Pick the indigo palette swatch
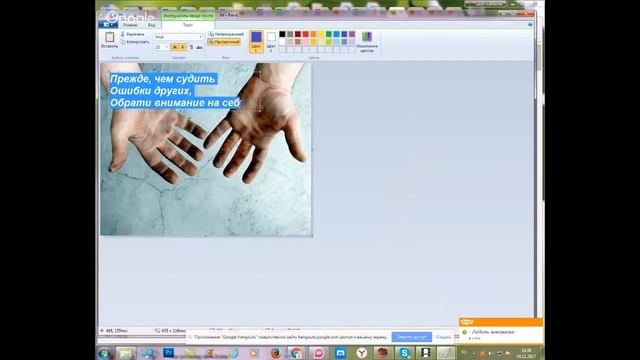Image resolution: width=640 pixels, height=360 pixels. click(344, 34)
